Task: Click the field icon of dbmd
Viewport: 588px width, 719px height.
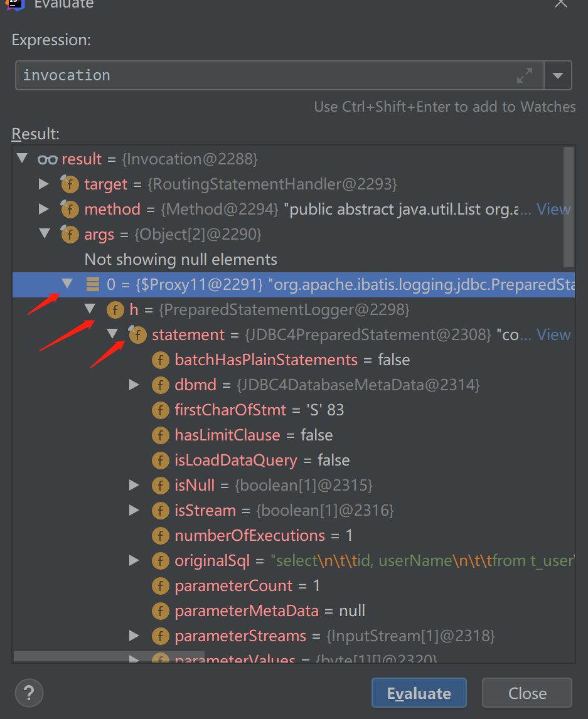Action: pos(161,385)
